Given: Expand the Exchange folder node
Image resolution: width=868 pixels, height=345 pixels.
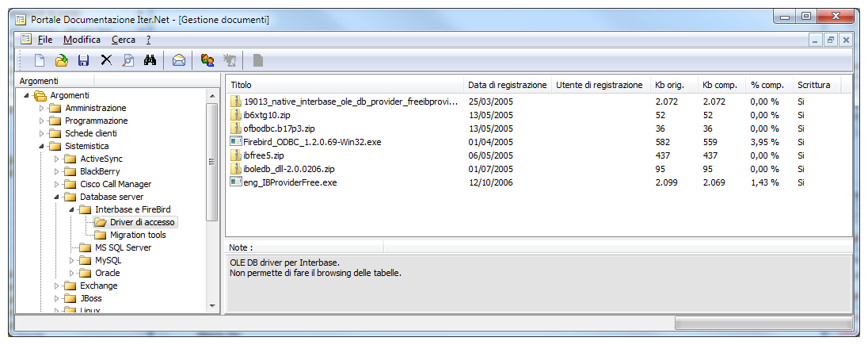Looking at the screenshot, I should click(x=56, y=286).
